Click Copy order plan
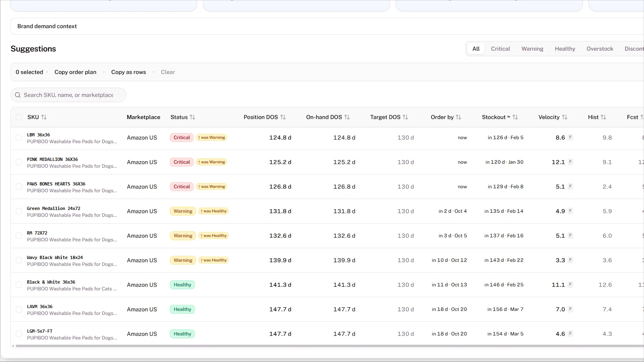 pos(75,72)
